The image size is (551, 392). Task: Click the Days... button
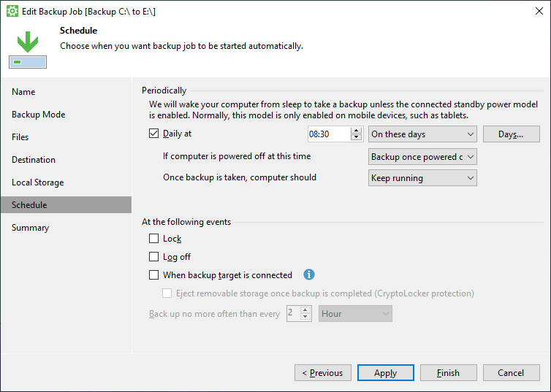(x=512, y=134)
